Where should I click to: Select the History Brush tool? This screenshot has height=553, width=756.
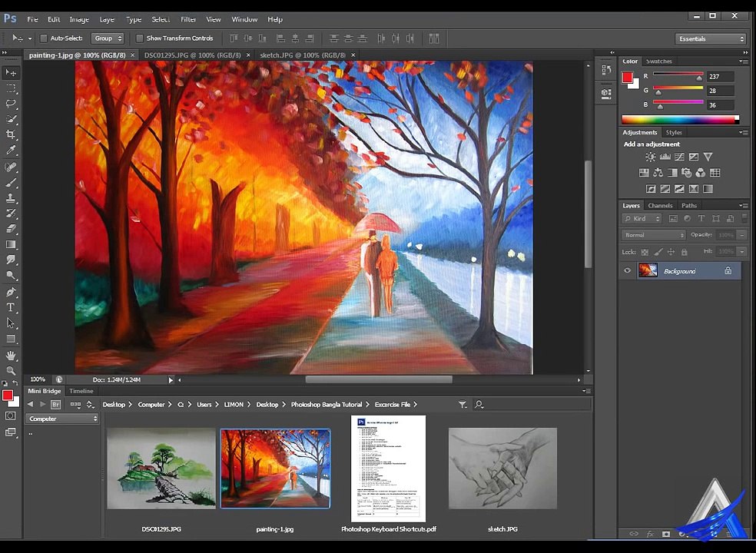pos(11,214)
